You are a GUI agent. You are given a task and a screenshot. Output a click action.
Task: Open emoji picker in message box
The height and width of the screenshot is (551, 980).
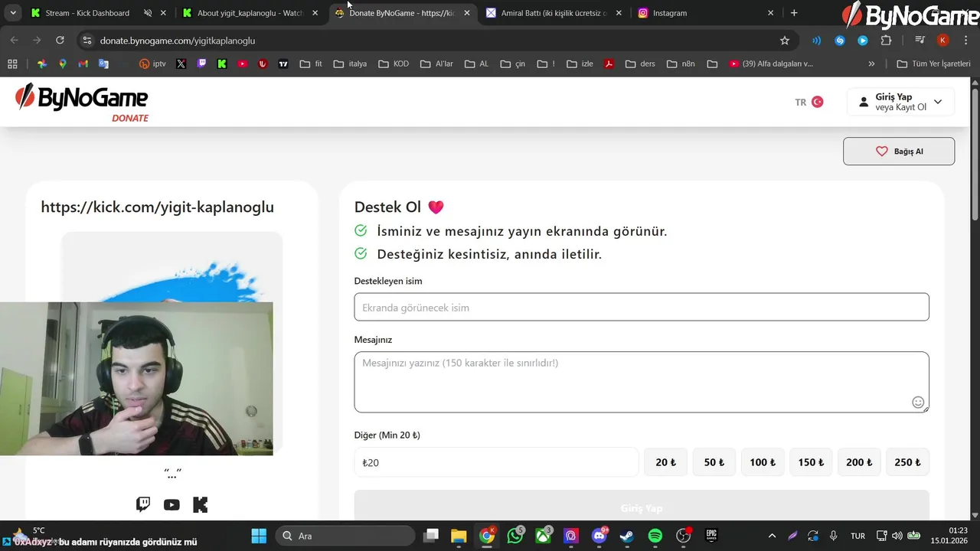918,403
